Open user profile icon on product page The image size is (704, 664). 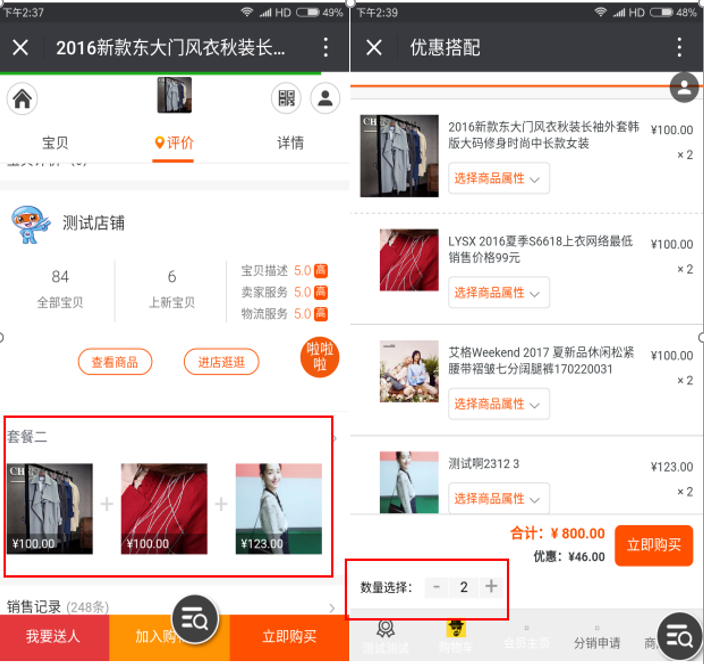click(x=325, y=98)
